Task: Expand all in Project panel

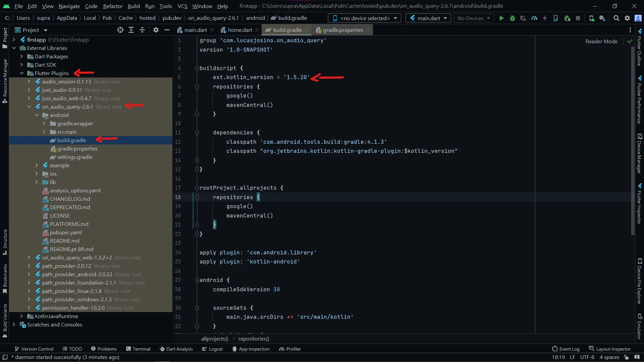Action: coord(131,30)
